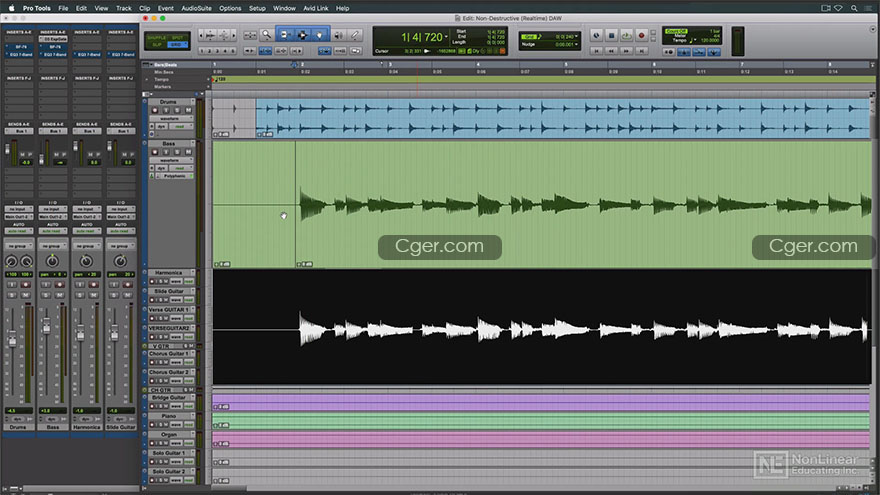Click the Harmonica track name
Viewport: 880px width, 495px height.
click(x=169, y=273)
